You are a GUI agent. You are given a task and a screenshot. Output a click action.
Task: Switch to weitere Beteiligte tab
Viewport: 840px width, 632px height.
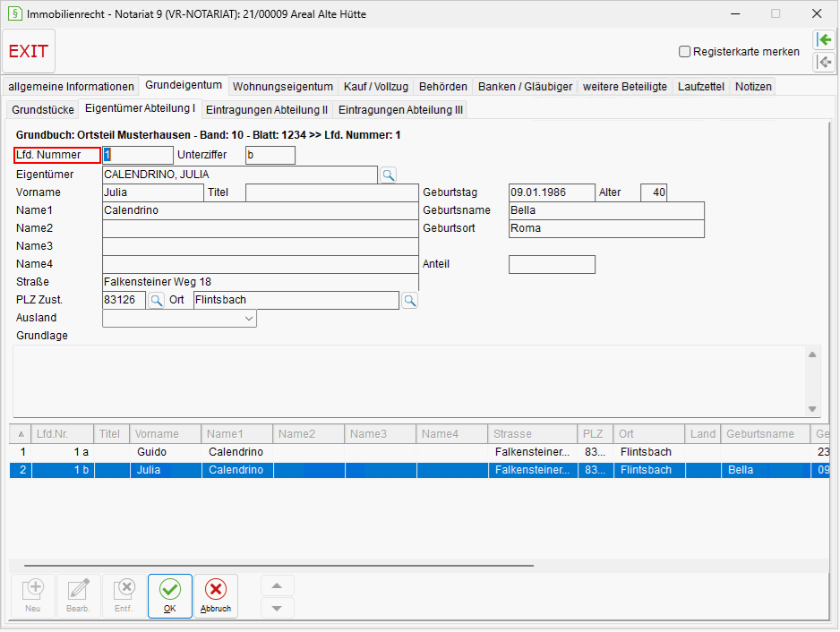click(x=625, y=87)
